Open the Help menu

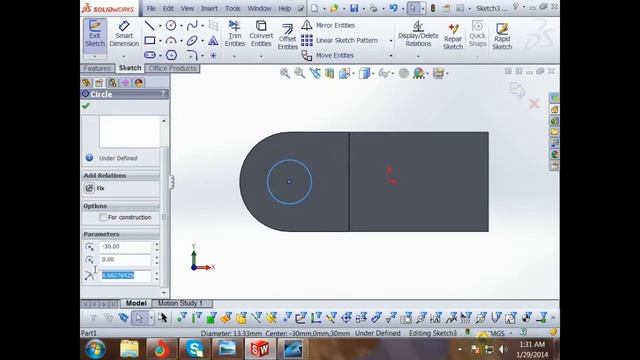pyautogui.click(x=284, y=8)
